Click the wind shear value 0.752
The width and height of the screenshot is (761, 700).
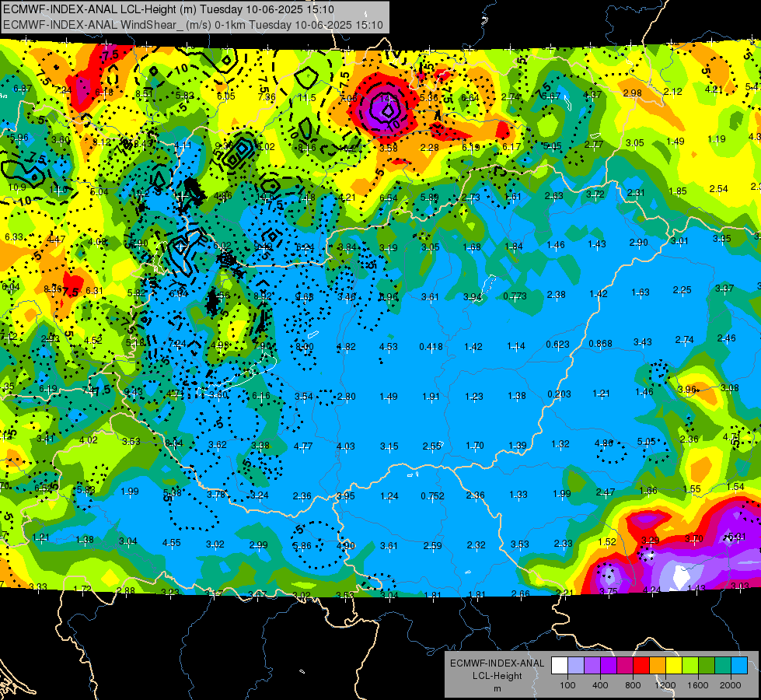(x=432, y=495)
